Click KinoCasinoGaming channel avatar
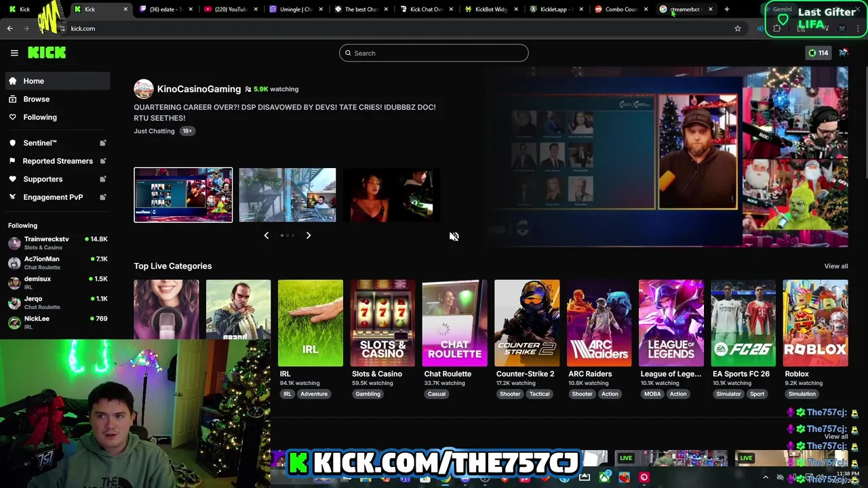This screenshot has height=488, width=868. coord(143,89)
